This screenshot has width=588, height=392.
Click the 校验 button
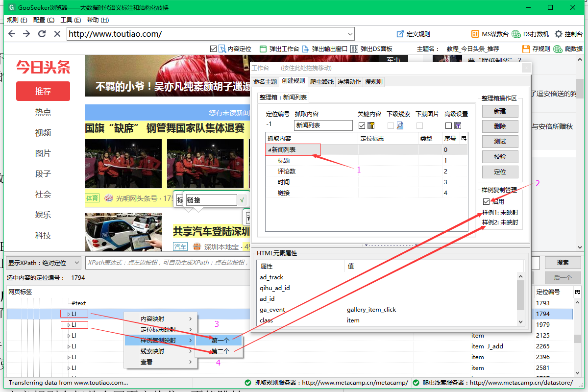coord(500,156)
